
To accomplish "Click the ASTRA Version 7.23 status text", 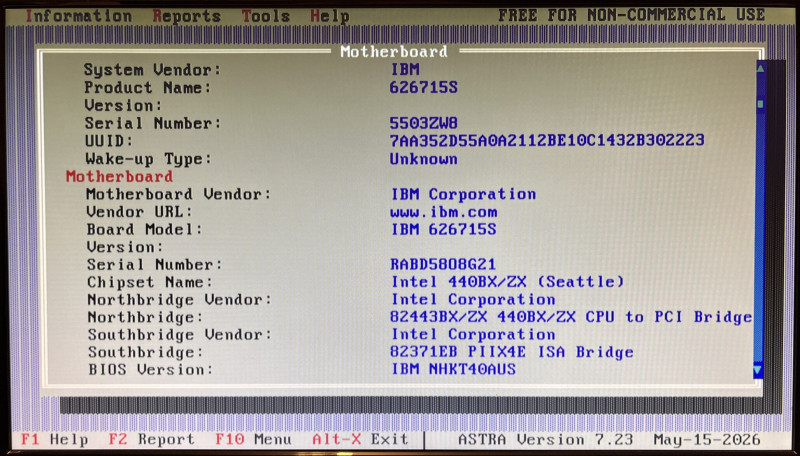I will [x=545, y=439].
